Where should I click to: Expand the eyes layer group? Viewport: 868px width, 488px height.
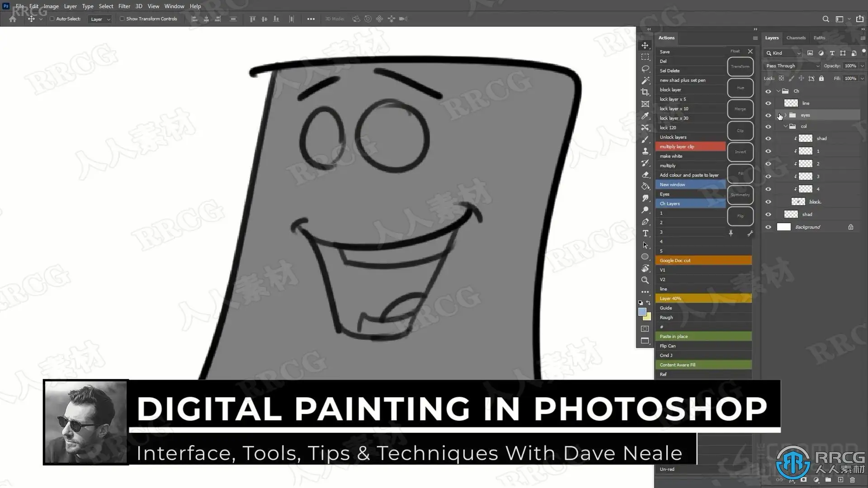coord(786,115)
